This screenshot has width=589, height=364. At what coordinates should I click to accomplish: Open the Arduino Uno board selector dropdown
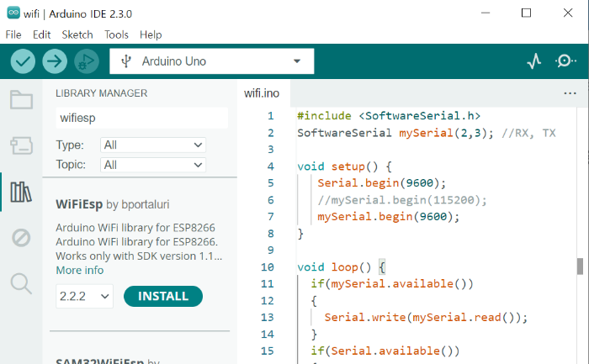212,61
